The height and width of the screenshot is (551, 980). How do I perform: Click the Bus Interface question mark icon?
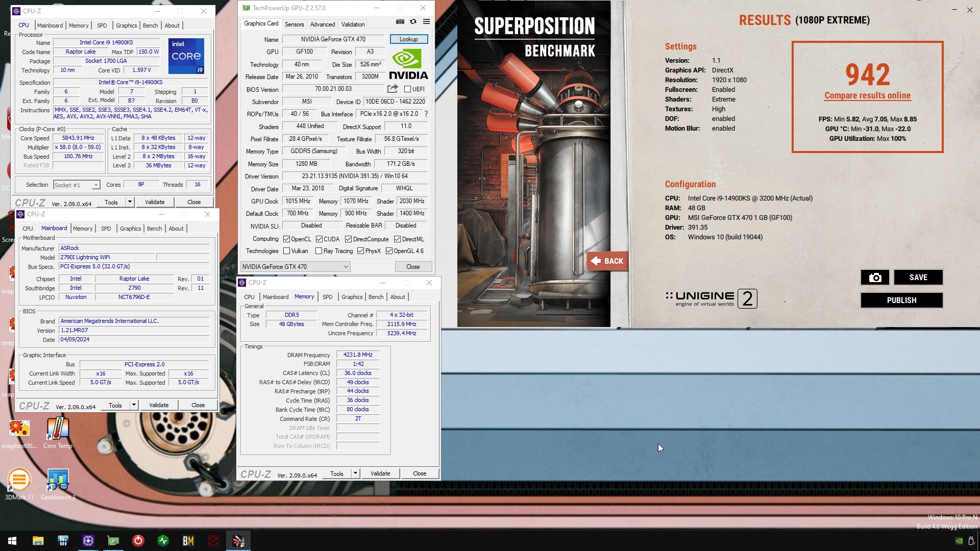click(426, 114)
